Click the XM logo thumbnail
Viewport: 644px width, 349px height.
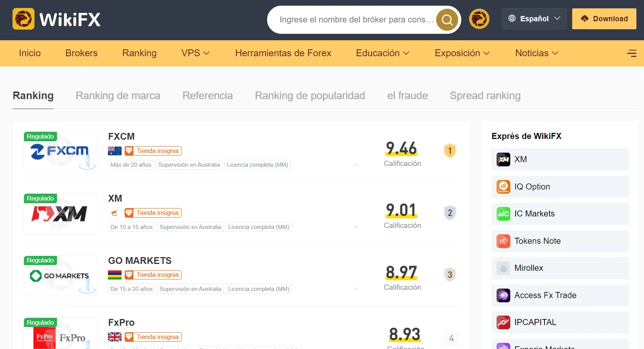click(61, 214)
